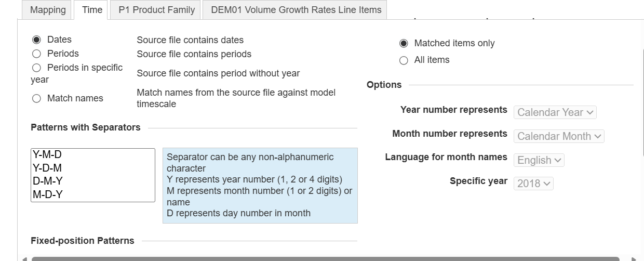The width and height of the screenshot is (644, 261).
Task: Open the language English dropdown
Action: point(539,160)
